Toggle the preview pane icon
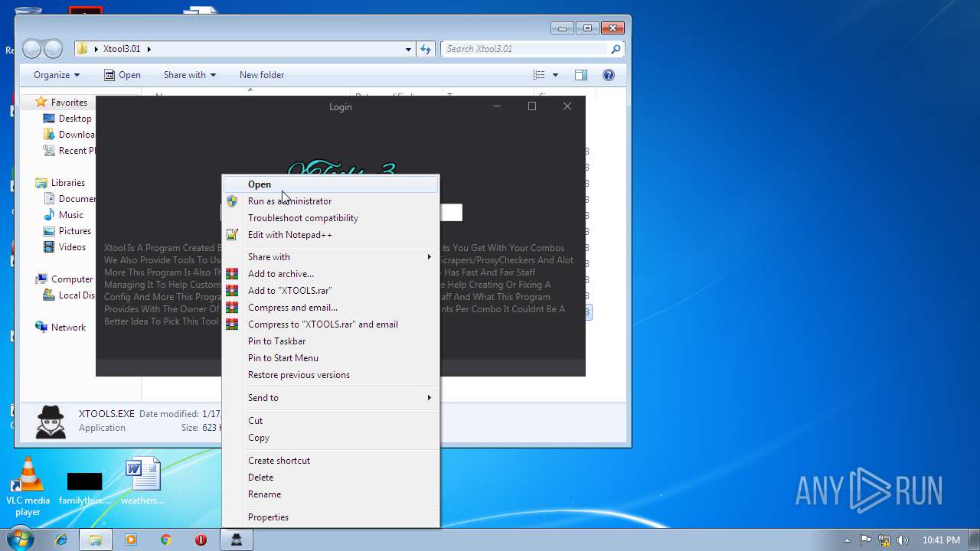 tap(581, 75)
